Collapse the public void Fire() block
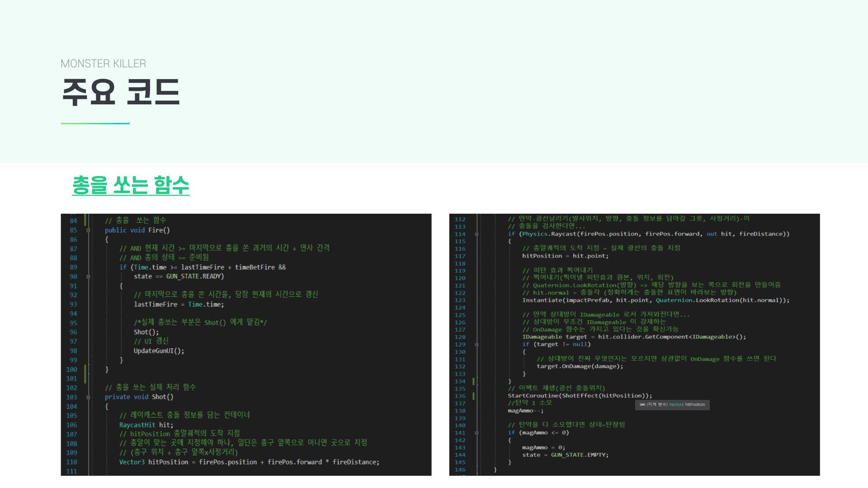Viewport: 868px width, 488px height. pos(88,230)
